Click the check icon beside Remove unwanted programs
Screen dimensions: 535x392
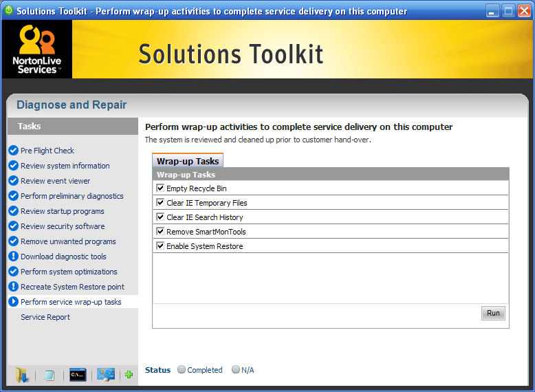click(13, 241)
